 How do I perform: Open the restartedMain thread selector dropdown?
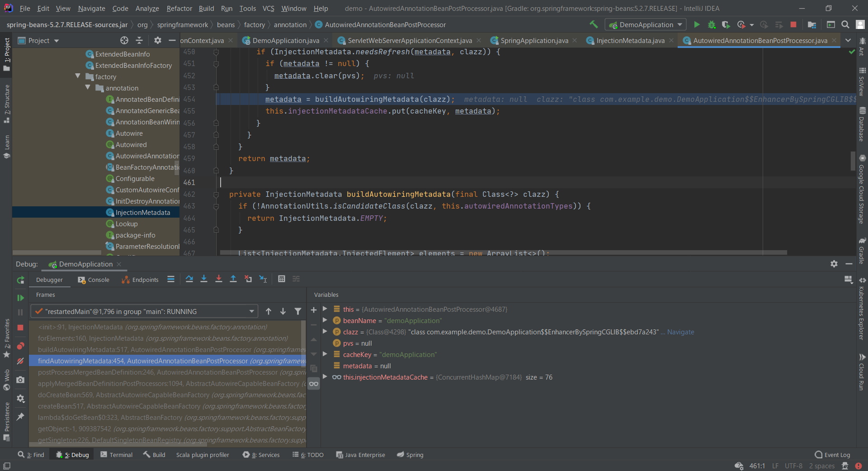(144, 311)
